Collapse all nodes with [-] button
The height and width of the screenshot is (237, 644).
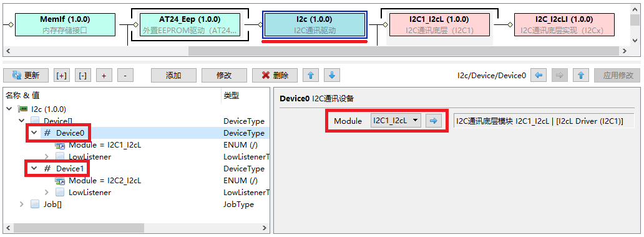(x=82, y=75)
